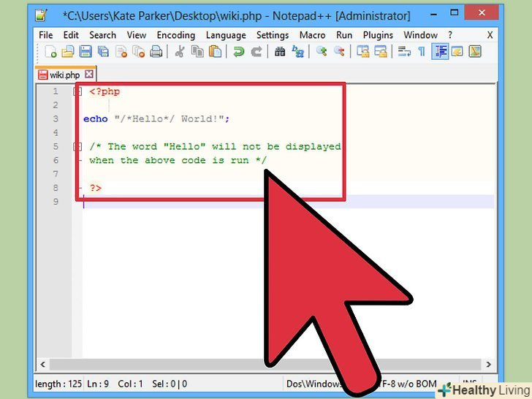The image size is (532, 399).
Task: Click the Close All toolbar icon
Action: click(138, 52)
